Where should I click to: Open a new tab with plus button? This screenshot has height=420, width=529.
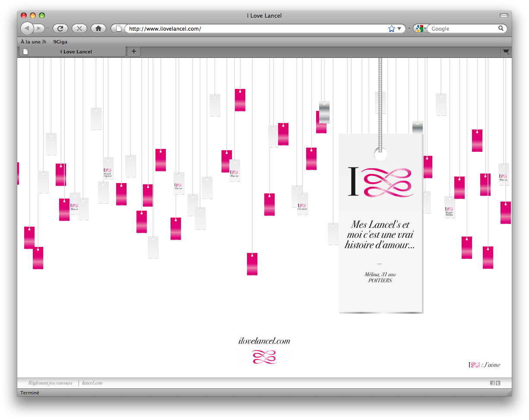(134, 52)
